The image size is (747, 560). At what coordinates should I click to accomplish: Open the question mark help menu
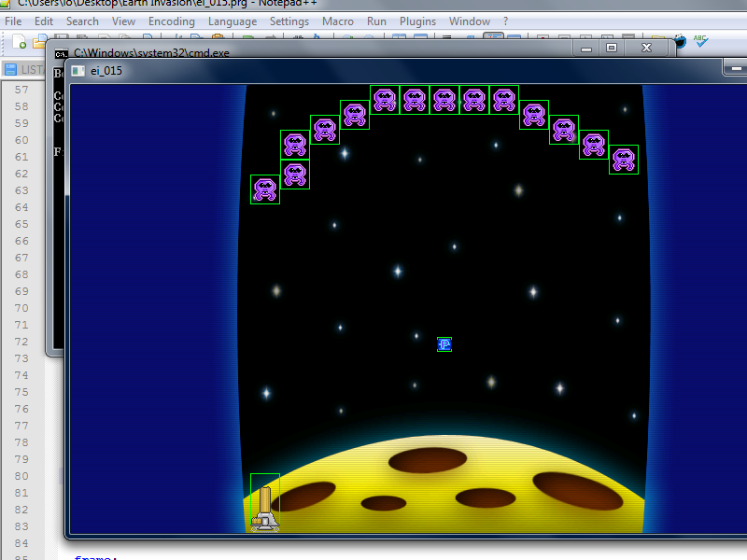506,21
